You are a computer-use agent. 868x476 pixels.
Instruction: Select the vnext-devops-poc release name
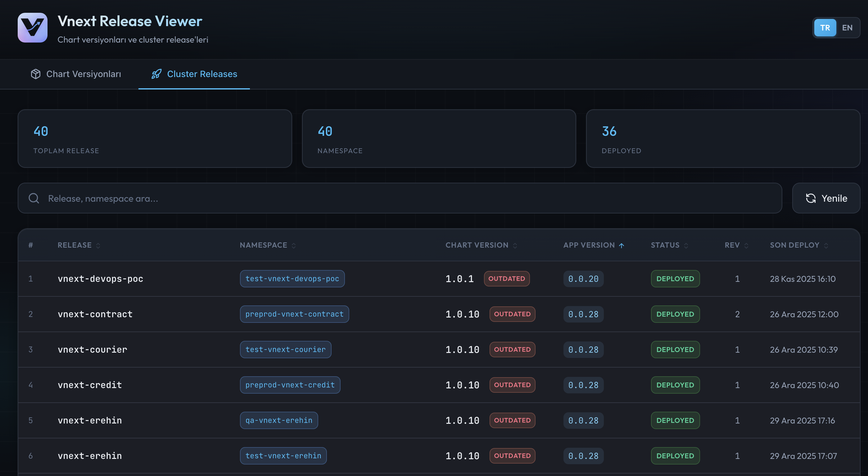coord(100,279)
